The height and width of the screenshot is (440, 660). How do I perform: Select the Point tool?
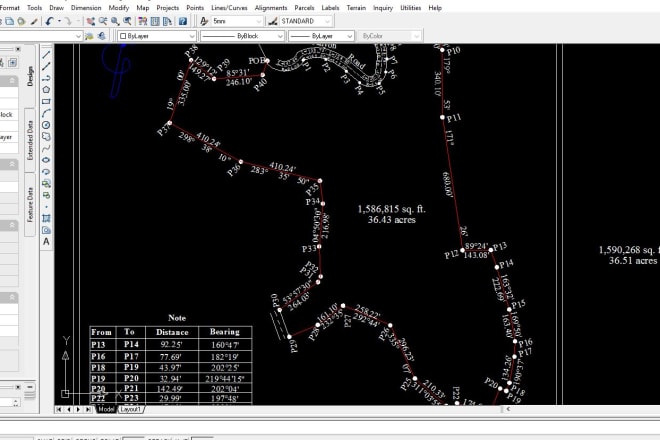[x=46, y=207]
